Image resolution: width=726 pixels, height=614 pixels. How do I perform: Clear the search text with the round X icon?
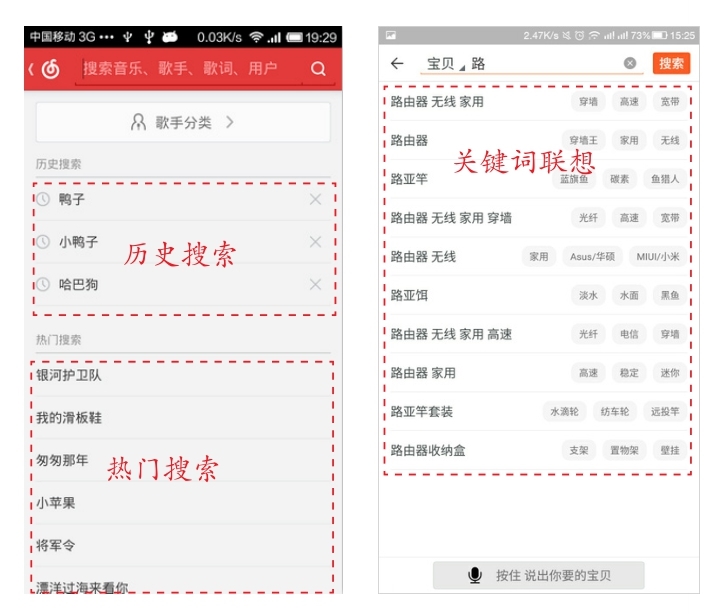pyautogui.click(x=630, y=63)
